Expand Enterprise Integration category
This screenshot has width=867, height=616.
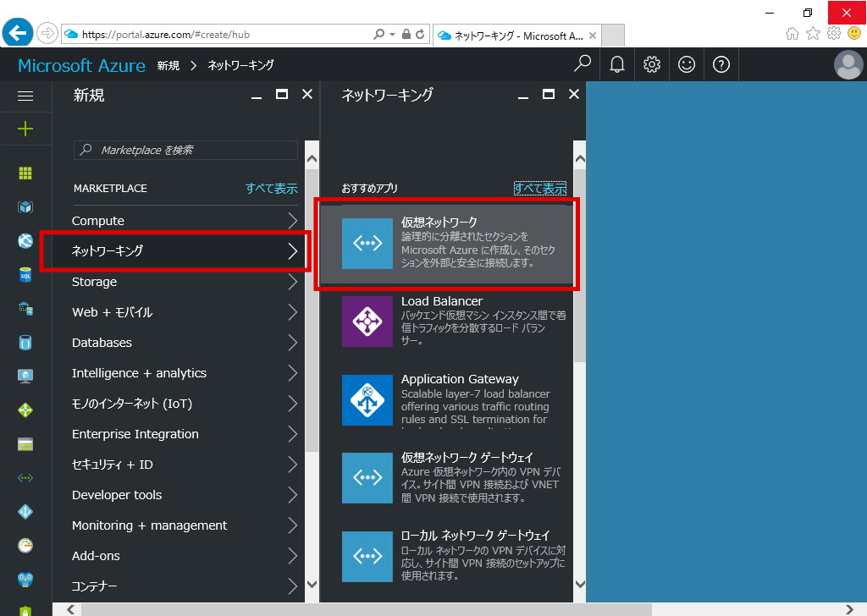185,434
